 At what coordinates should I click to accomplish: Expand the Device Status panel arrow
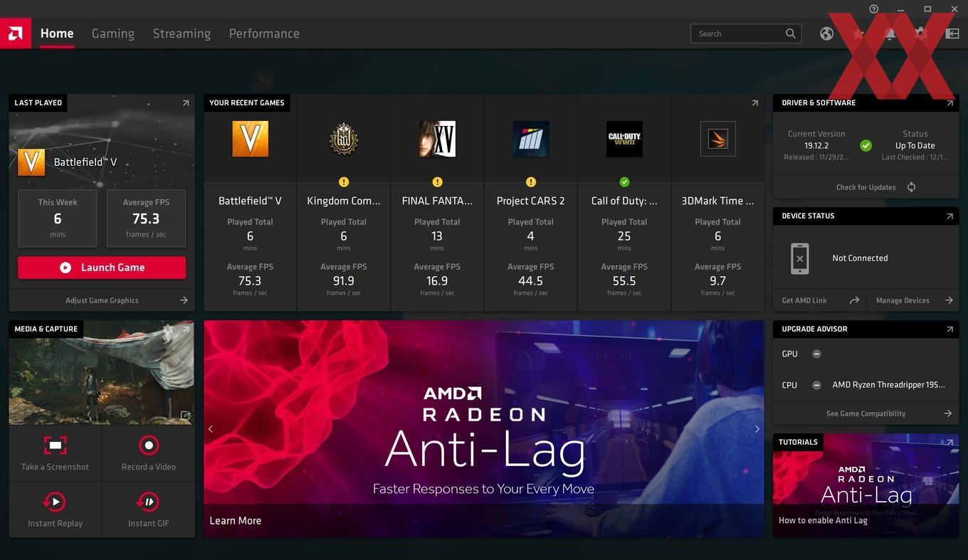point(949,216)
